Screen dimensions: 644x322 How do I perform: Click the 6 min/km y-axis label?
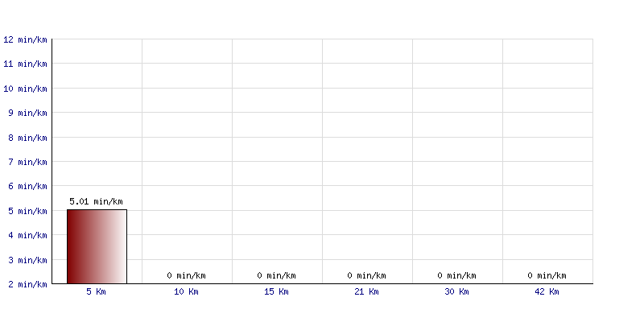point(27,187)
